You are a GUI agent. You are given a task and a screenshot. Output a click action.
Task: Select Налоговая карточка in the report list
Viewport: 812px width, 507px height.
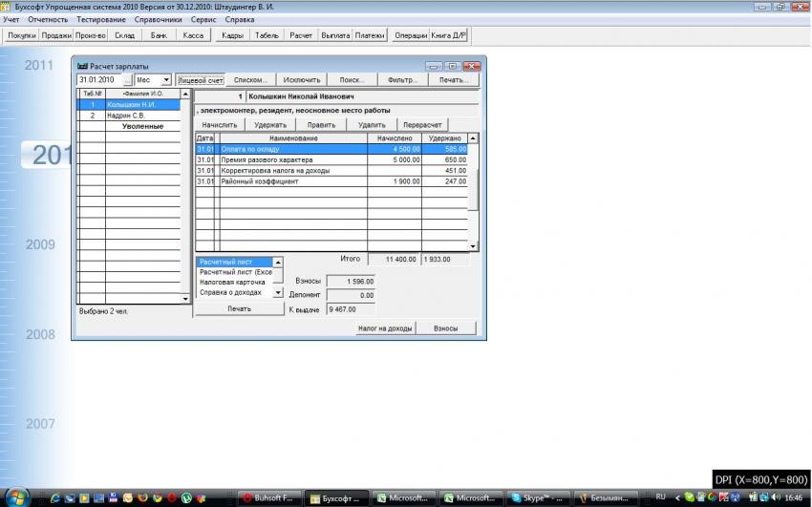pyautogui.click(x=232, y=283)
